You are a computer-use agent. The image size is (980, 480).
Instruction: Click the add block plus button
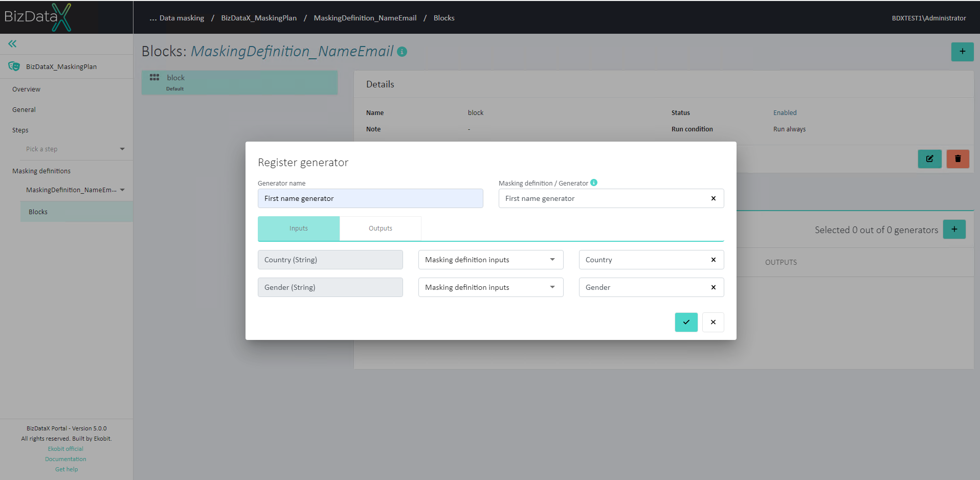(x=962, y=52)
